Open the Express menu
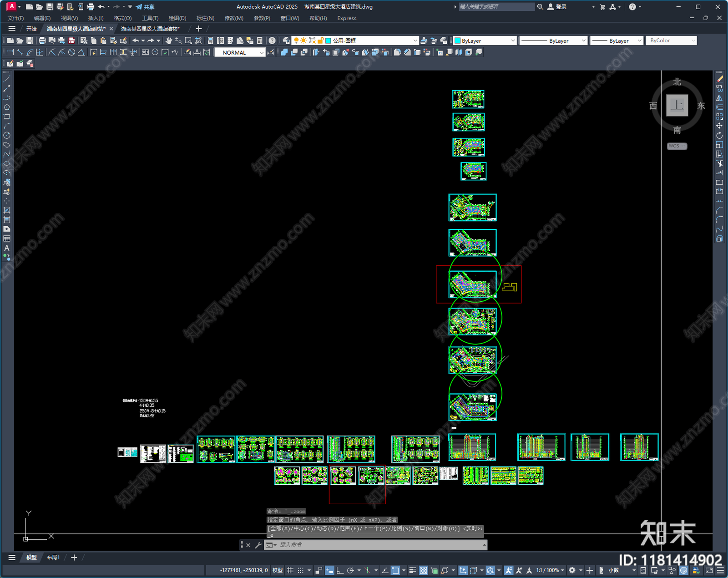Image resolution: width=728 pixels, height=578 pixels. tap(347, 18)
